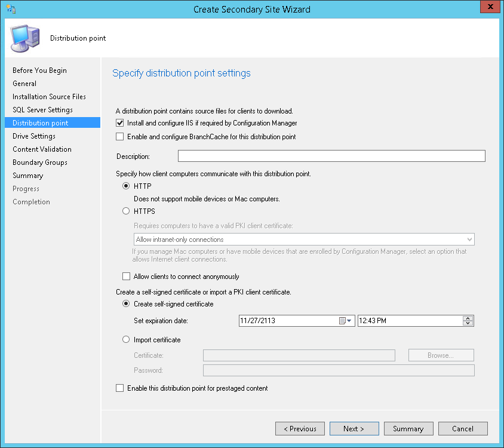The height and width of the screenshot is (448, 504).
Task: Go back with the Previous button
Action: (300, 429)
